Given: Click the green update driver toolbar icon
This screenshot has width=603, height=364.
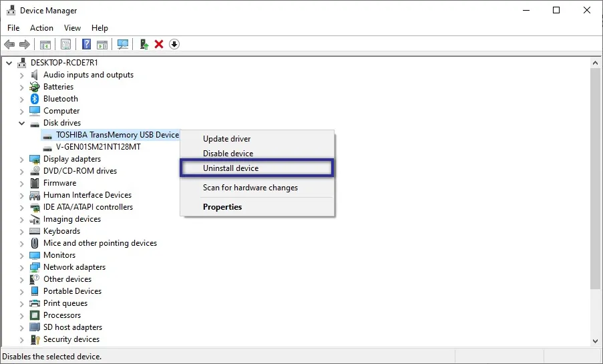Looking at the screenshot, I should tap(144, 44).
